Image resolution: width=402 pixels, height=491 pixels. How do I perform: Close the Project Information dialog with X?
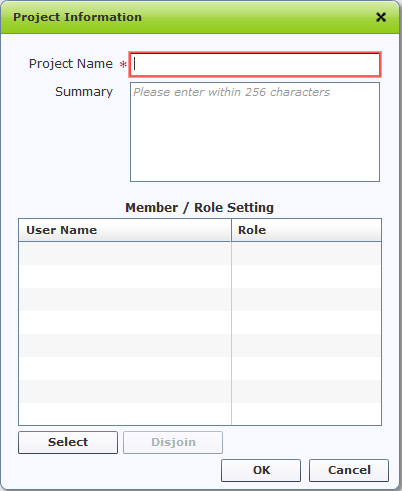point(381,17)
